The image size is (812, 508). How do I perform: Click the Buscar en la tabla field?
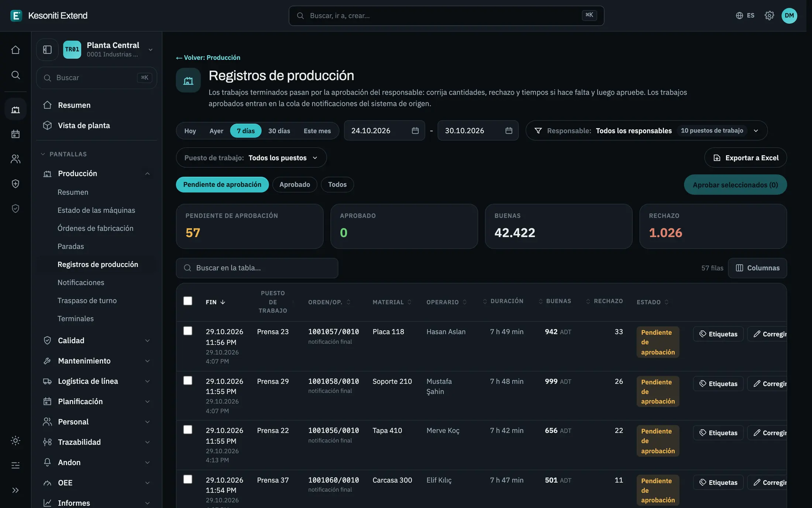pyautogui.click(x=257, y=268)
